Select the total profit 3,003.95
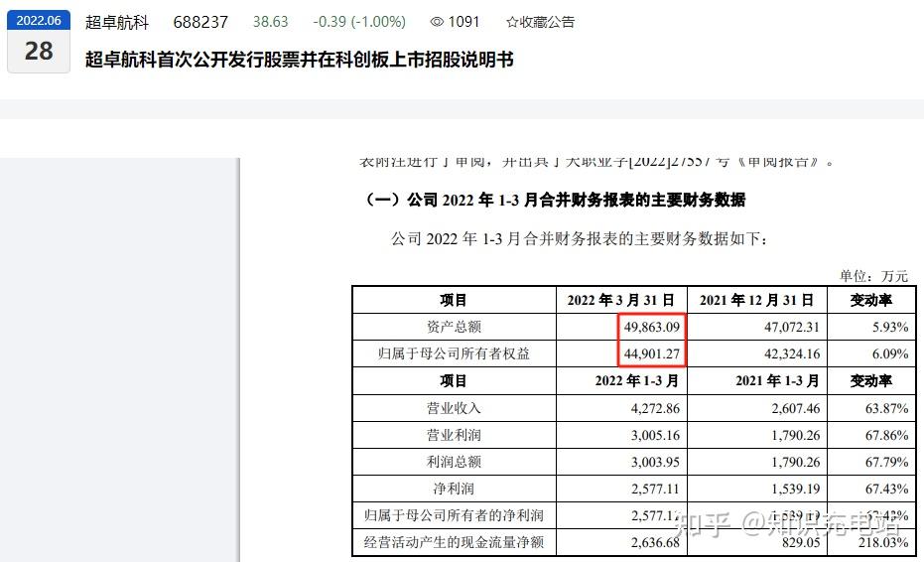 (655, 462)
